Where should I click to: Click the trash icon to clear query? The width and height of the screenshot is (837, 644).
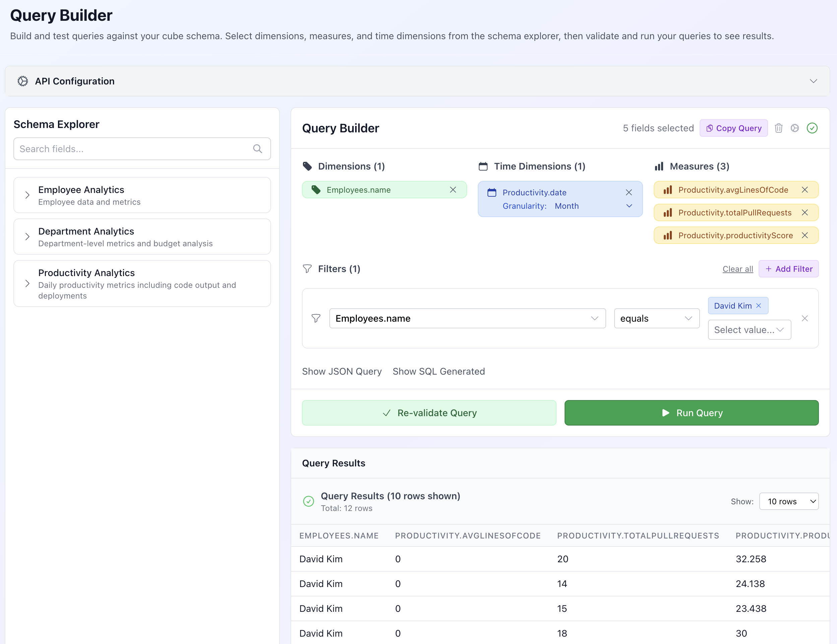(778, 128)
